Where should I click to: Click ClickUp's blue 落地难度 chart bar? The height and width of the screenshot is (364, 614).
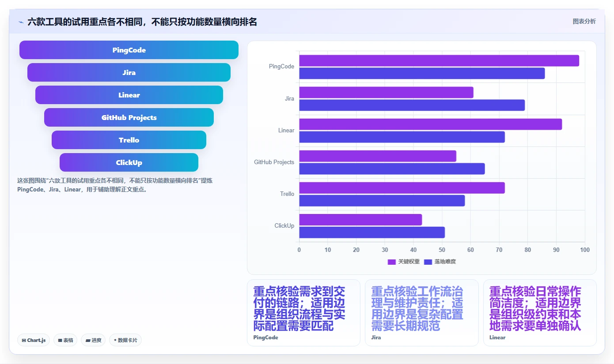click(372, 232)
